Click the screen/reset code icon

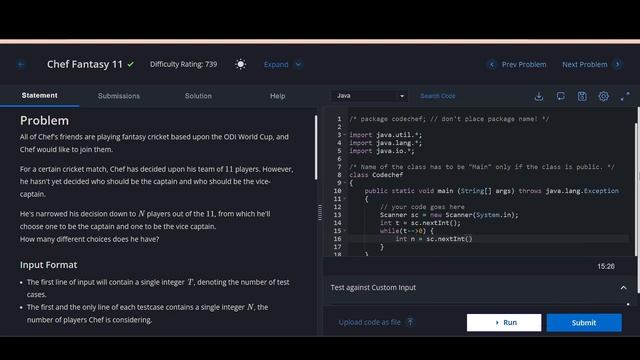pos(560,96)
